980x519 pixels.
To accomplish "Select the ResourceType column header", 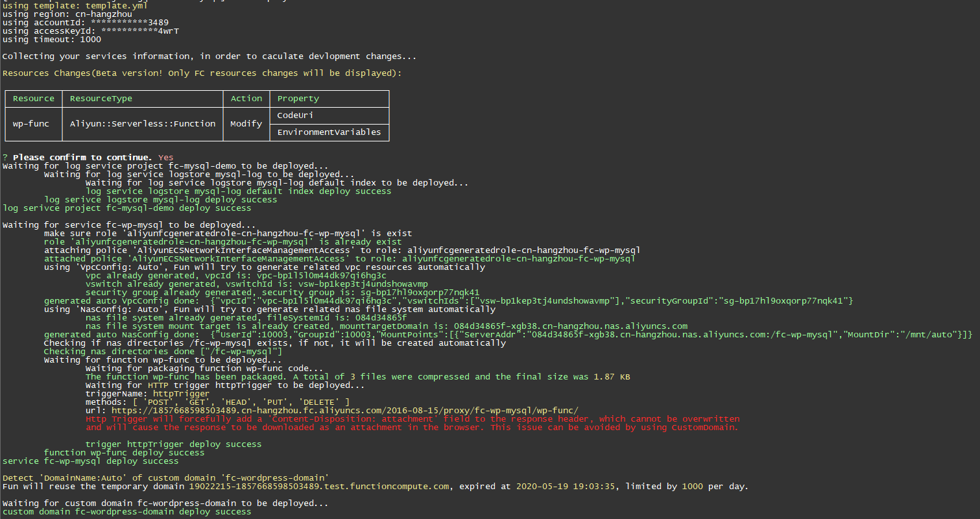I will coord(101,99).
